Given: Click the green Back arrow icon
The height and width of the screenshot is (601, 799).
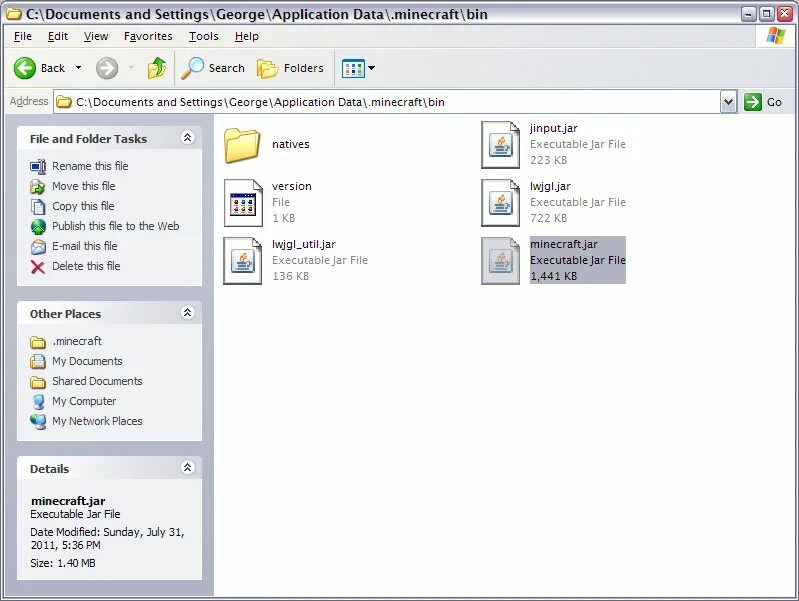Looking at the screenshot, I should [24, 68].
